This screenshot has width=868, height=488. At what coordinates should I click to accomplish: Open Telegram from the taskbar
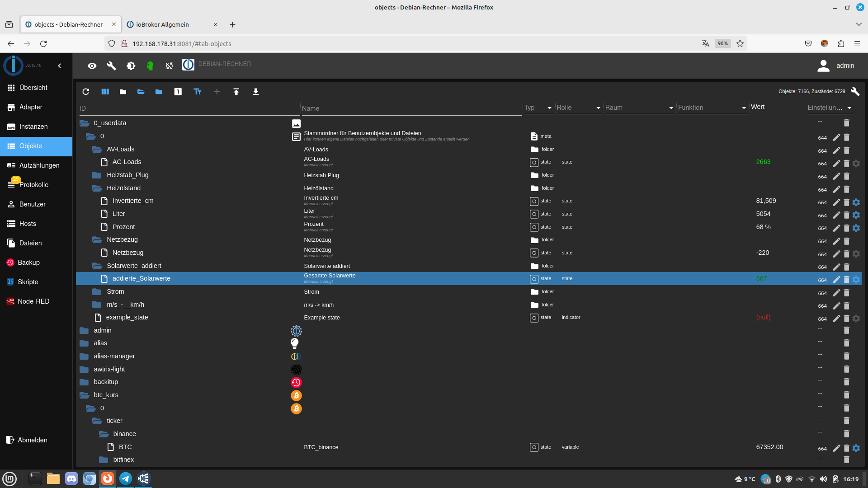tap(126, 479)
